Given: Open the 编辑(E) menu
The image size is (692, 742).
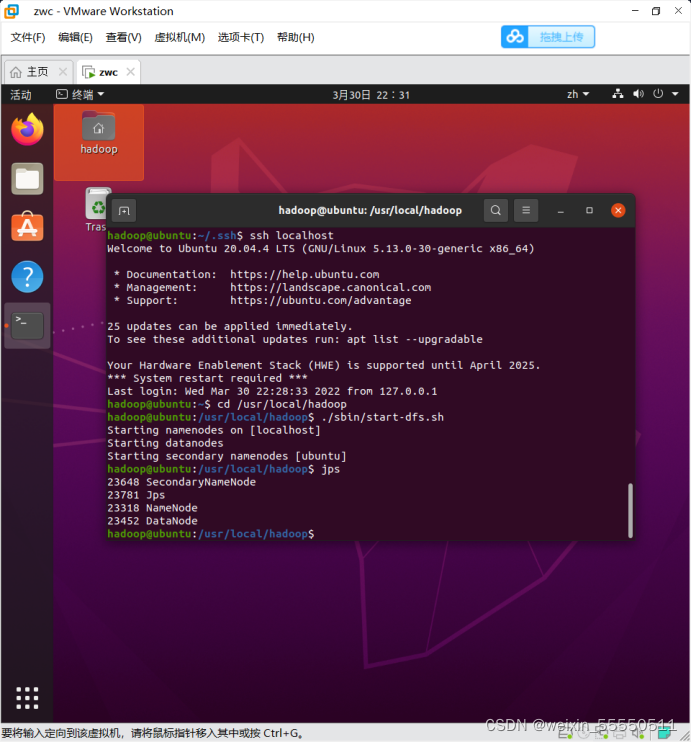Looking at the screenshot, I should pos(75,37).
